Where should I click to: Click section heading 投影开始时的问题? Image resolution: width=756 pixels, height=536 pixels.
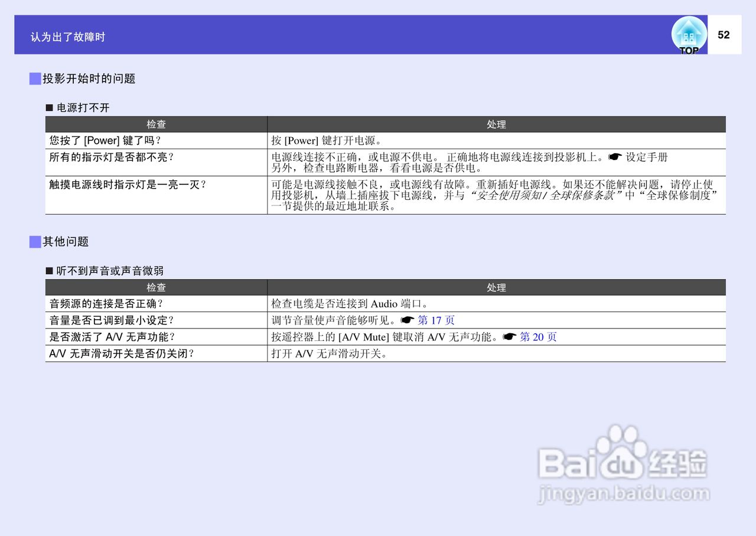pyautogui.click(x=89, y=79)
